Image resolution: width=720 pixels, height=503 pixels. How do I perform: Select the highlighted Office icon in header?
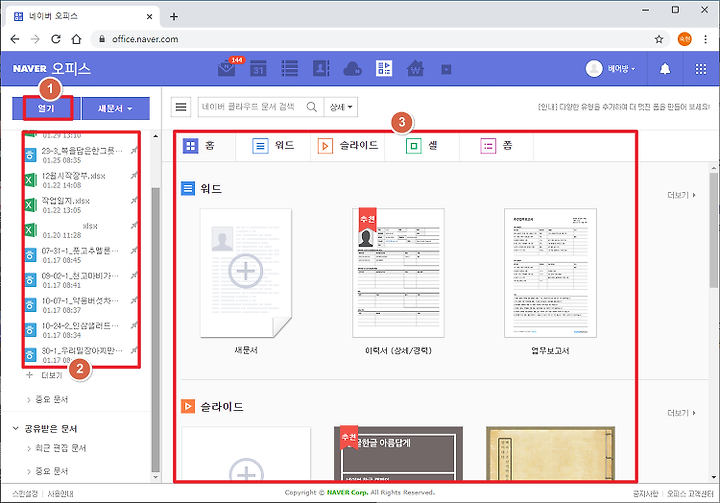pos(384,68)
